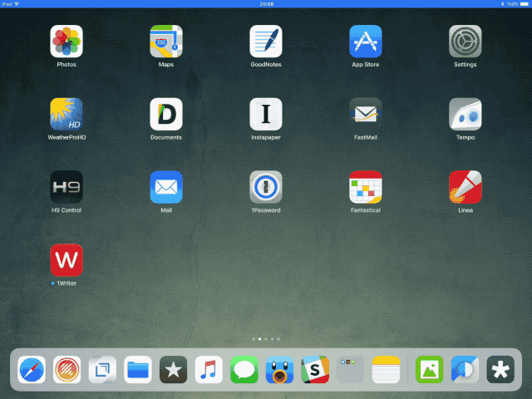Open Music from the dock
532x399 pixels.
tap(209, 369)
